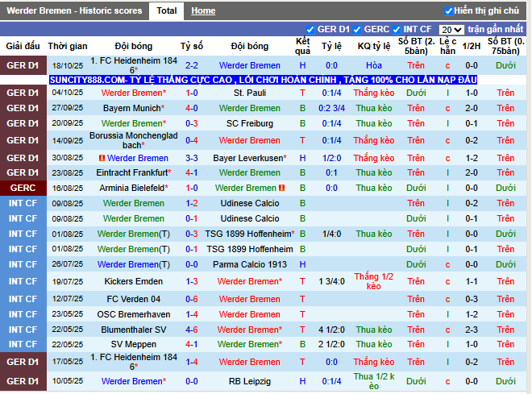Click the SUNCITY888.COM advertisement banner
Screen dimensions: 532x394
tap(263, 80)
